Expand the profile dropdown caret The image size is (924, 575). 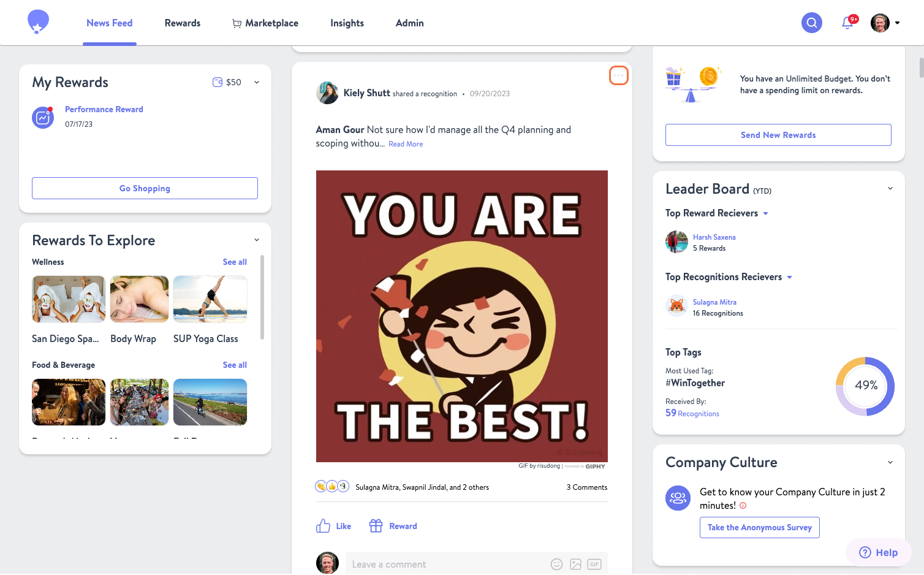click(897, 23)
